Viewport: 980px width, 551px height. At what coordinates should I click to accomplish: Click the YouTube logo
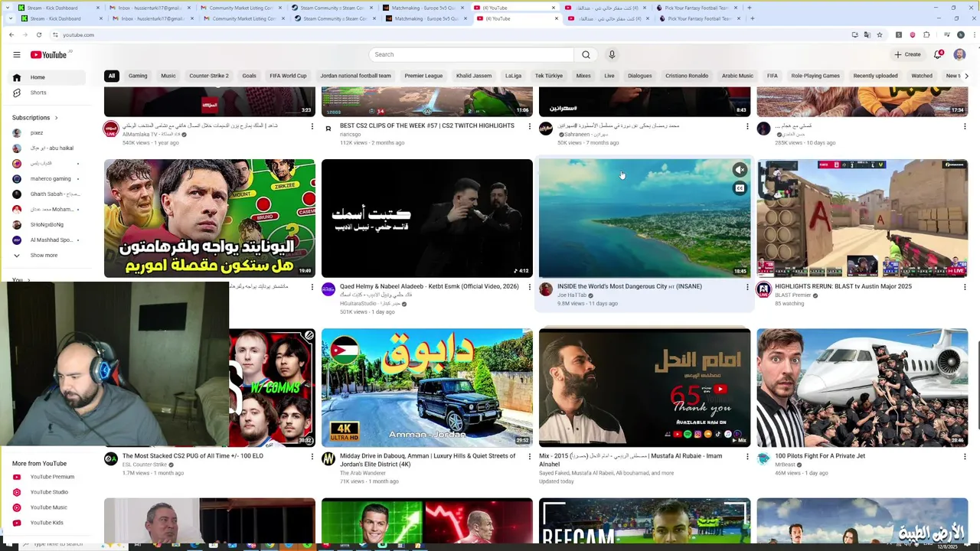51,54
